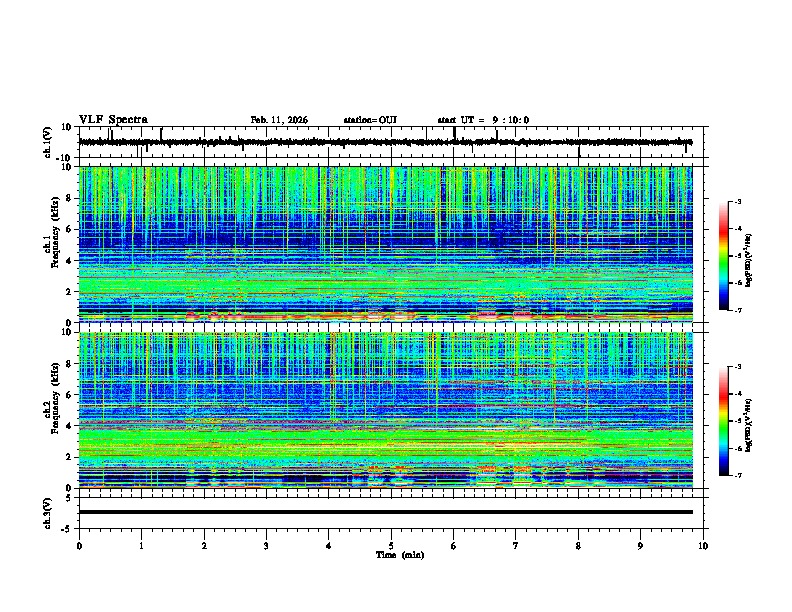Click the "7" tick on the time axis
Screen dimensions: 792x612
tap(516, 546)
